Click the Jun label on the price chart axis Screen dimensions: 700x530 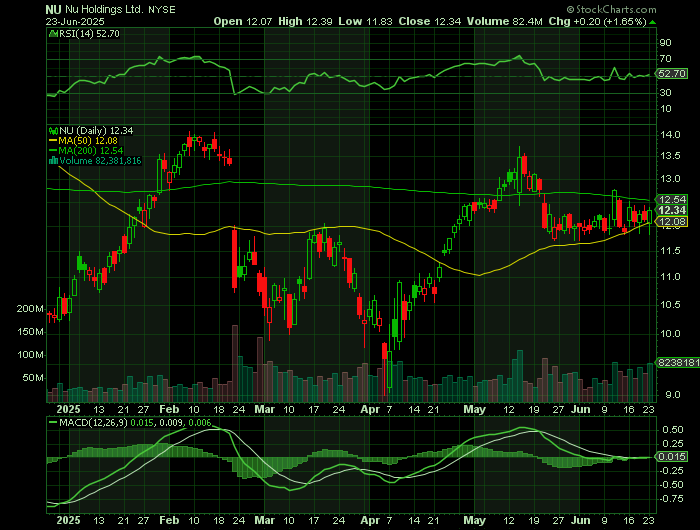(581, 409)
